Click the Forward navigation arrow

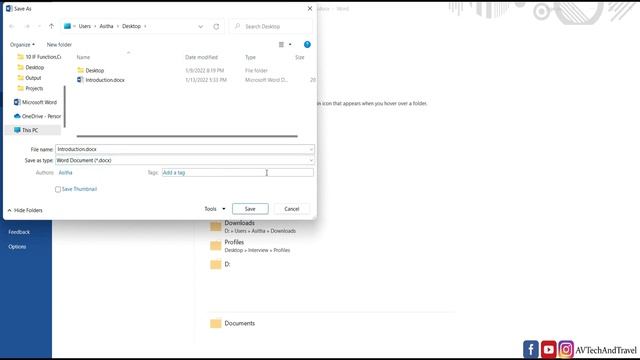(27, 26)
